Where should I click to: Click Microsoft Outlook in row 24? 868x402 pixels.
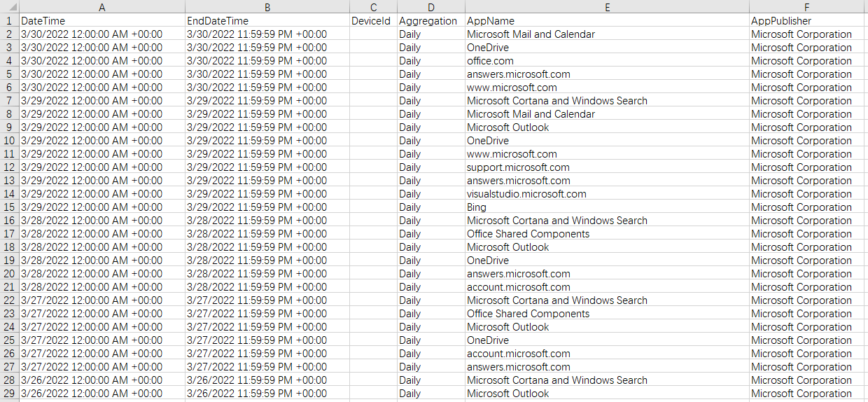pyautogui.click(x=607, y=327)
